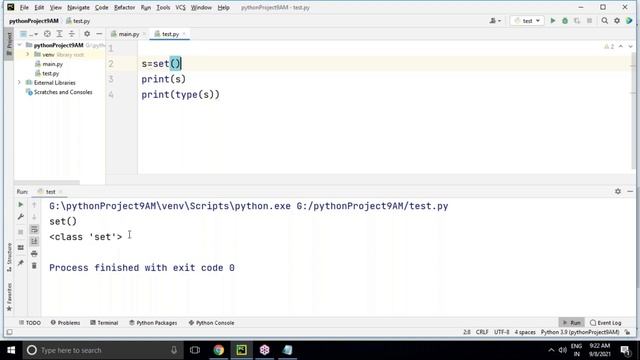Open the Code menu
Screen dimensions: 640x360
tap(102, 7)
